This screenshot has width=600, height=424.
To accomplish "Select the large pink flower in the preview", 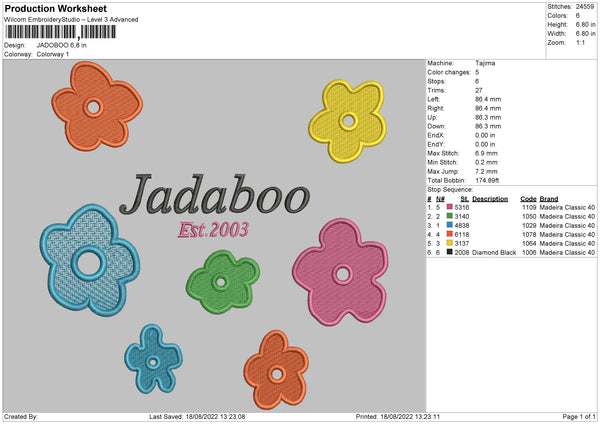I will click(340, 272).
